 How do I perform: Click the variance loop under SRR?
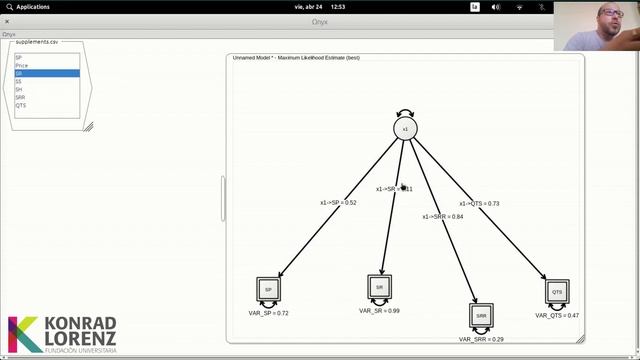click(x=481, y=331)
